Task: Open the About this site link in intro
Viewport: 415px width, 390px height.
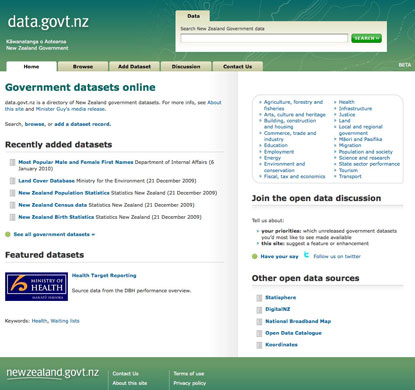Action: [113, 106]
